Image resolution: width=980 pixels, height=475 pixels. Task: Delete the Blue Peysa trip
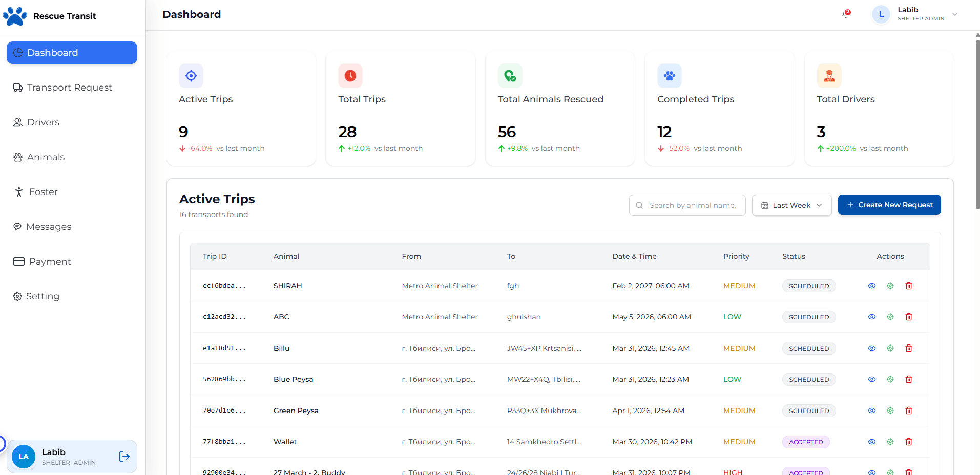(x=909, y=379)
